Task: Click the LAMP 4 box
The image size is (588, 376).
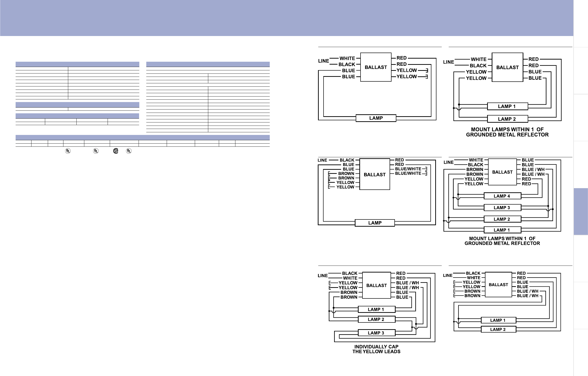Action: click(502, 196)
